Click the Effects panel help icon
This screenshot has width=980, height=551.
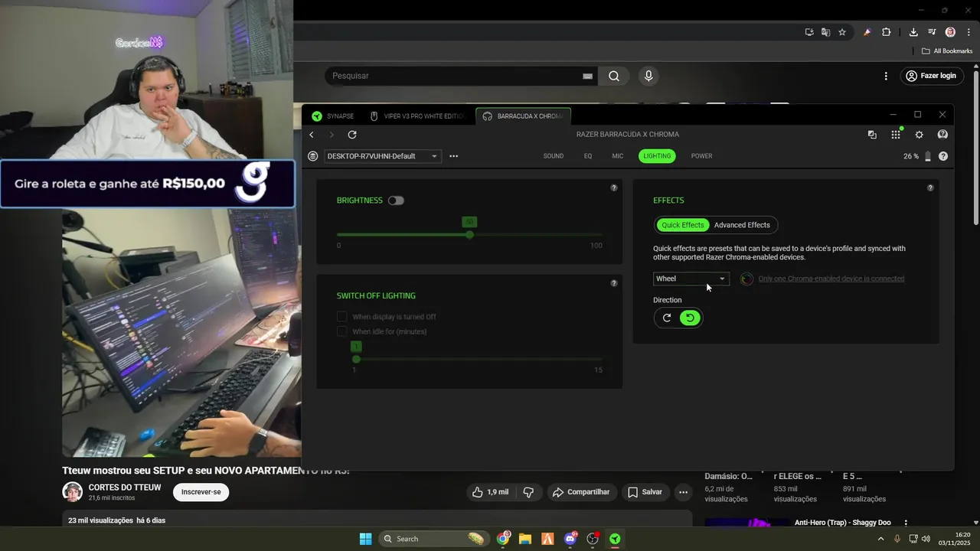click(x=930, y=187)
